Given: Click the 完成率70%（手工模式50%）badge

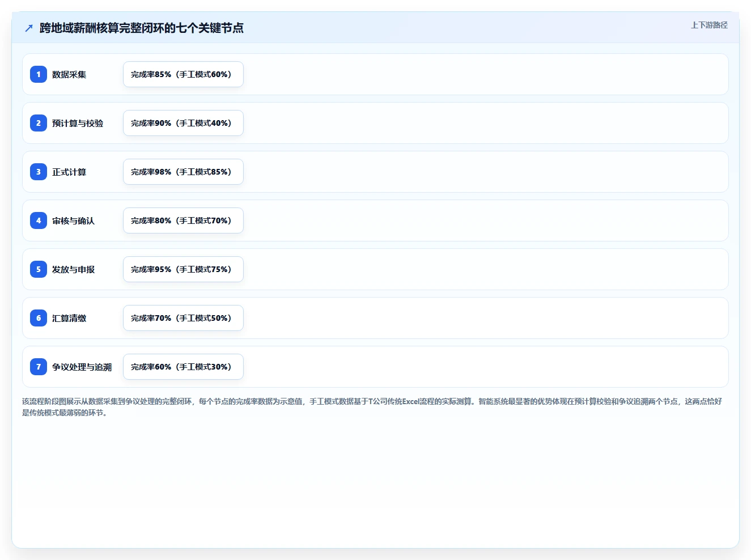Looking at the screenshot, I should coord(183,318).
